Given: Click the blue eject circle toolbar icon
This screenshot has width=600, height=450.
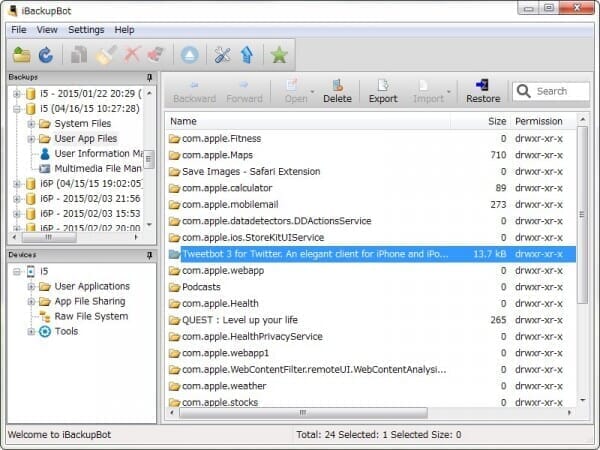Looking at the screenshot, I should coord(189,55).
